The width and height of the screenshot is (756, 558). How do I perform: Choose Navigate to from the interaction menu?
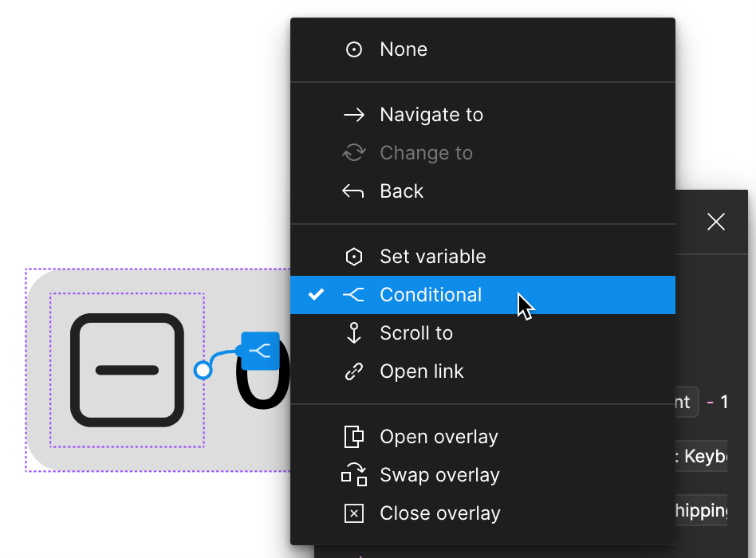coord(431,114)
